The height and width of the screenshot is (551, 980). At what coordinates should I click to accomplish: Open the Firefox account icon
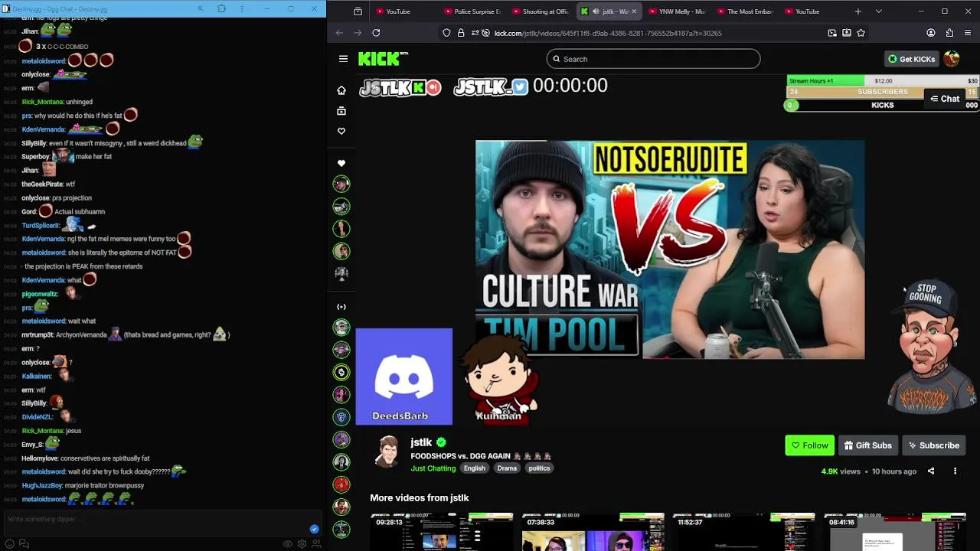pyautogui.click(x=931, y=33)
